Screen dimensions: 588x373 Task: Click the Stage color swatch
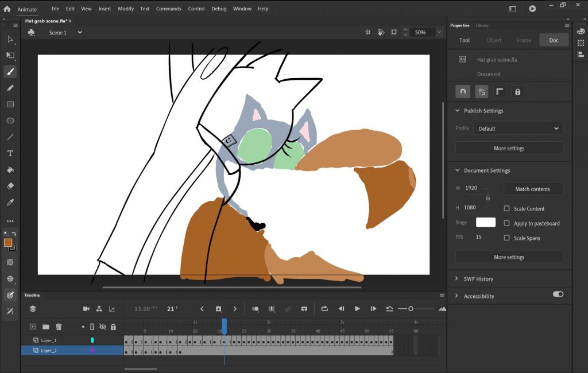(x=485, y=222)
